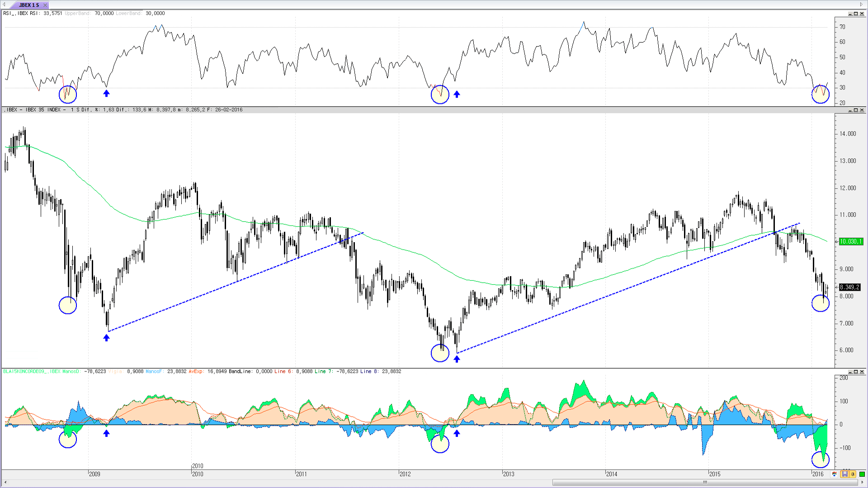Click the RSI value 33,5751 label
868x488 pixels.
[x=53, y=14]
